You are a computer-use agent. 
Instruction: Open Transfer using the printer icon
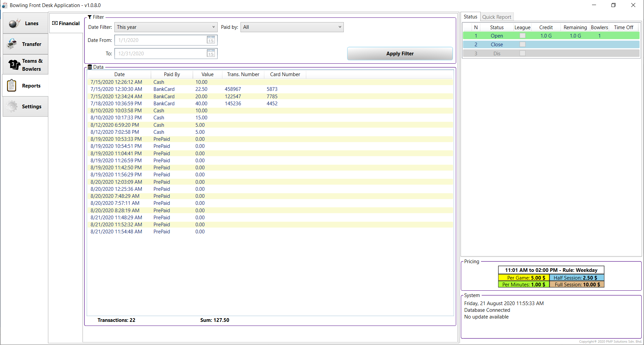coord(12,44)
